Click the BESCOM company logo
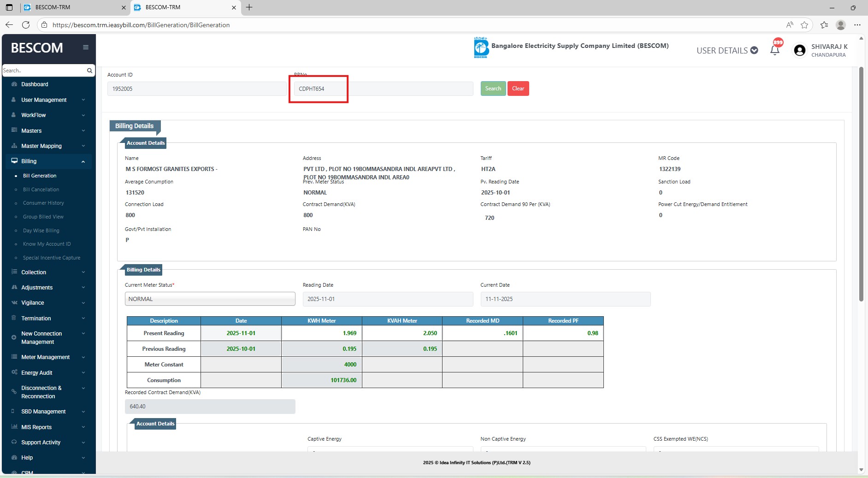This screenshot has height=478, width=868. pyautogui.click(x=481, y=47)
